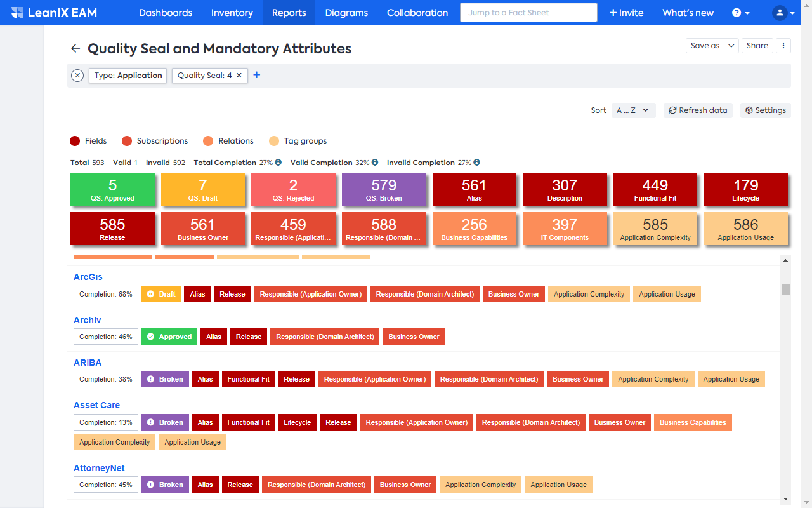
Task: Click the vertical scrollbar thumb
Action: 786,289
